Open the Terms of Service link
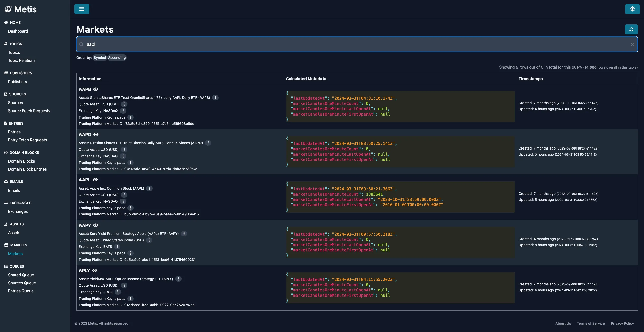Screen dimensions: 644x332 click(x=591, y=323)
